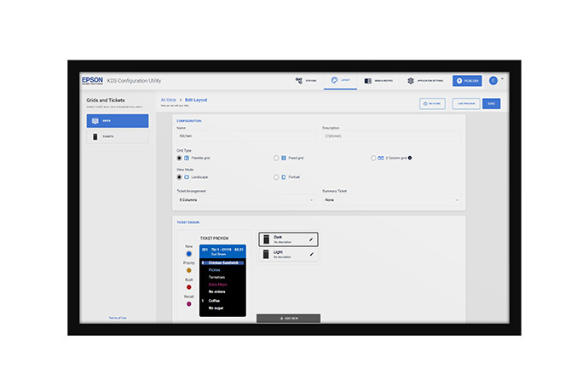Open the user account avatar menu
Image resolution: width=588 pixels, height=392 pixels.
[493, 80]
